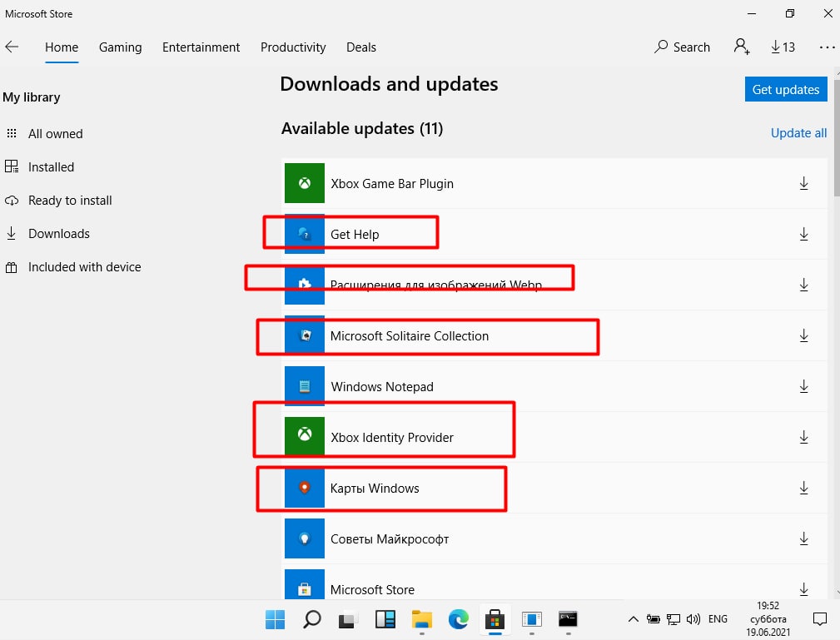
Task: Download update for Webp image extensions
Action: (x=803, y=285)
